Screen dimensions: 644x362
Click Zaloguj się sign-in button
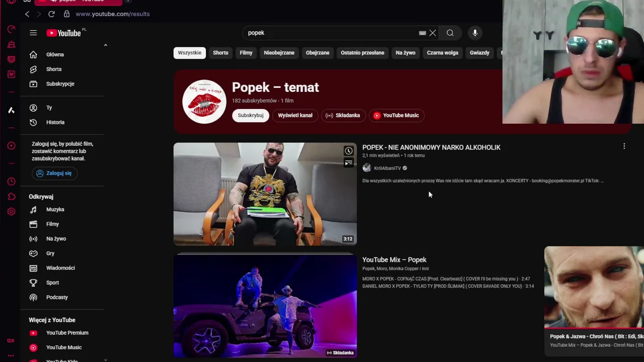[x=54, y=173]
